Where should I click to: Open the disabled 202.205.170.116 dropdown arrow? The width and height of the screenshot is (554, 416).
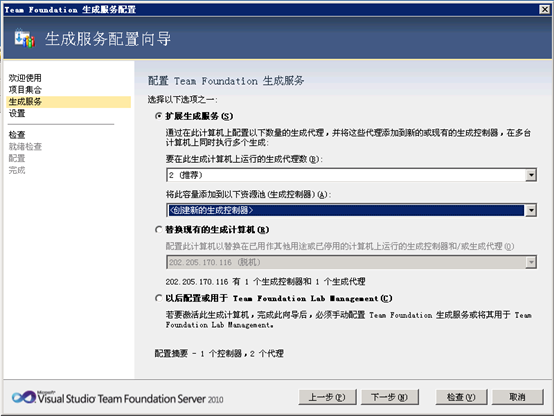pos(531,262)
